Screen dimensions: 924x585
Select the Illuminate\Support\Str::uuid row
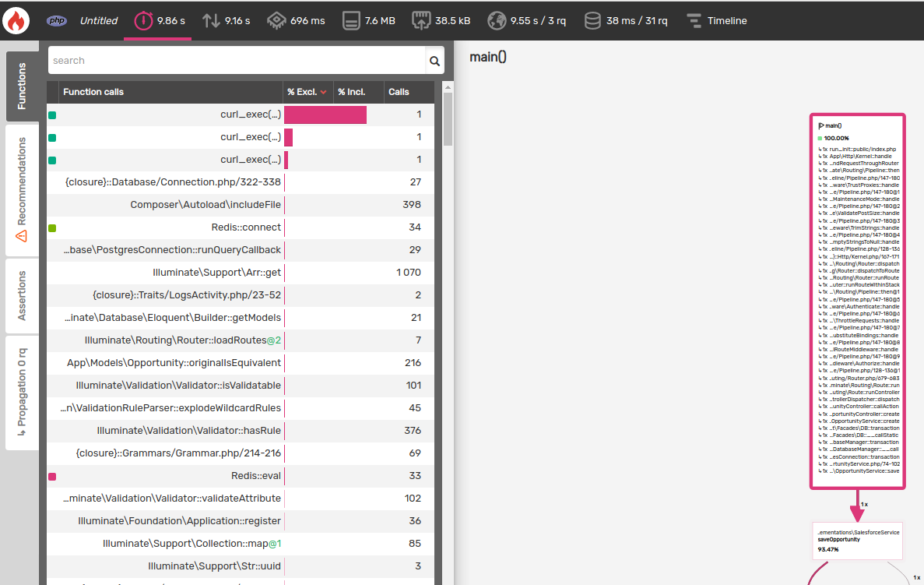tap(241, 566)
